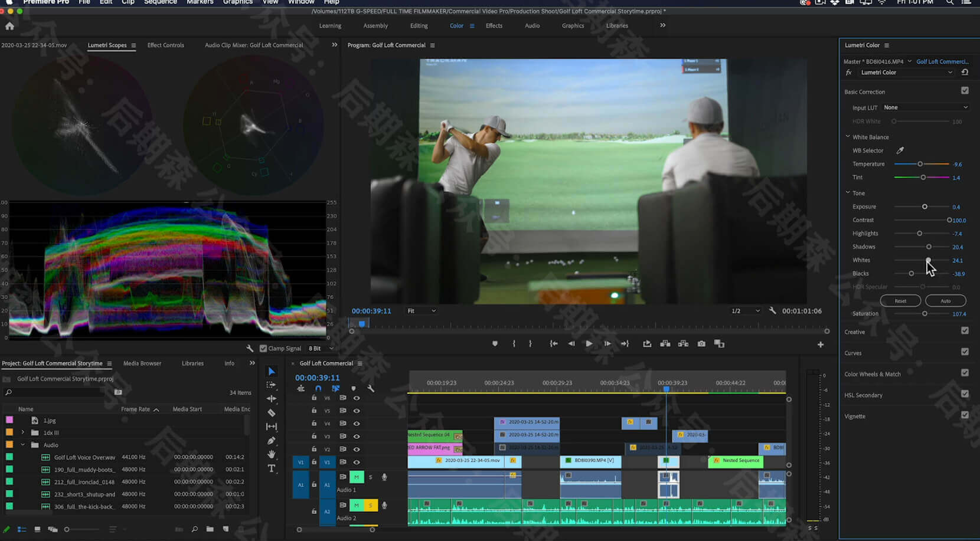Solo track A2 with S button

[370, 505]
